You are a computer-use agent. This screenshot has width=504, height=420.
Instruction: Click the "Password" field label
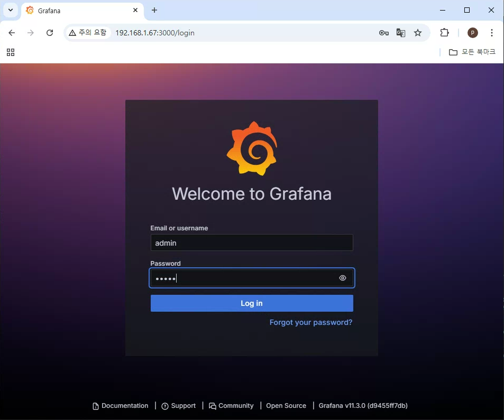click(166, 263)
